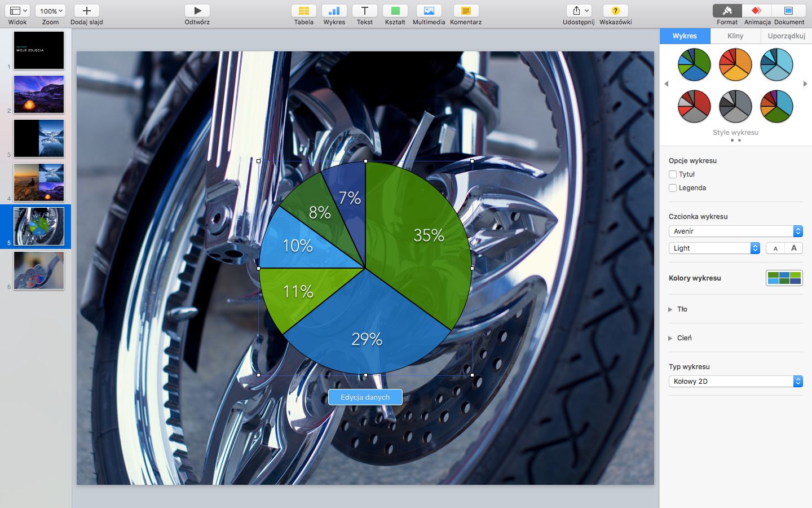Add a comment with Komentarz icon
812x508 pixels.
coord(466,11)
